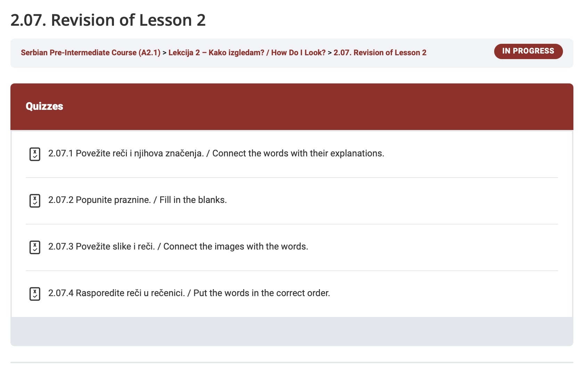Click the gray footer of the Quizzes panel
The image size is (588, 367).
point(292,331)
